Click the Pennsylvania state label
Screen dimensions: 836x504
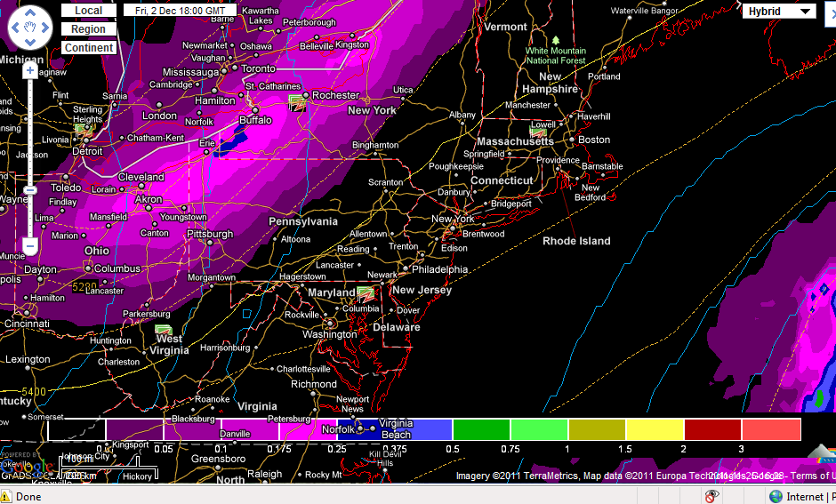click(x=303, y=221)
